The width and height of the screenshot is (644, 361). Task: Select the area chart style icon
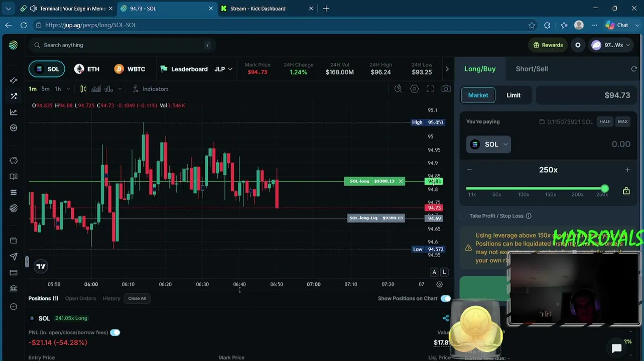[96, 89]
